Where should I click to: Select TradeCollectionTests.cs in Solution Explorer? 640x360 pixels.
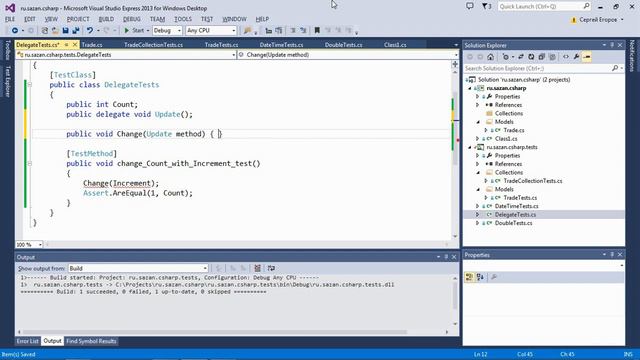click(533, 181)
